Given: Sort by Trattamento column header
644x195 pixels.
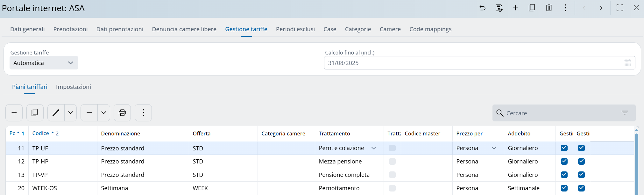Looking at the screenshot, I should pos(349,134).
